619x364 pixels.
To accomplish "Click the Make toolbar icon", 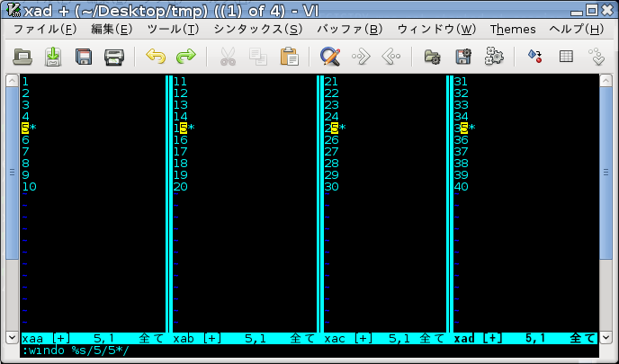I will click(535, 57).
